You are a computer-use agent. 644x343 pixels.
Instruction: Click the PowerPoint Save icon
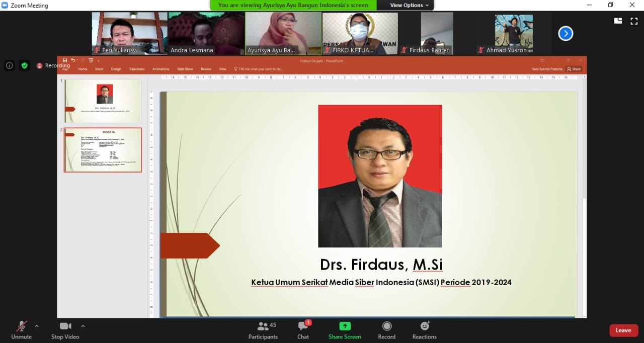click(x=65, y=60)
